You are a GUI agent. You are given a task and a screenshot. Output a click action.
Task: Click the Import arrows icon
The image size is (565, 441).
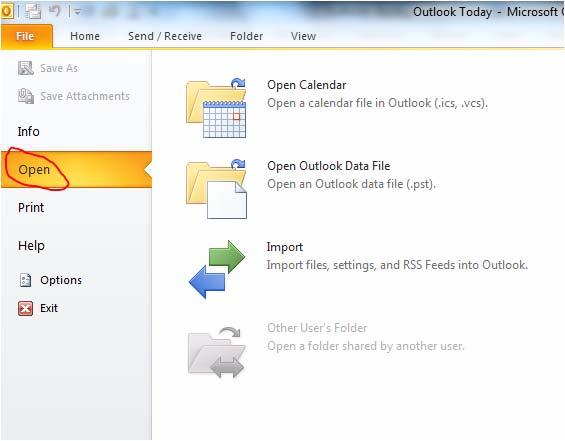point(217,269)
